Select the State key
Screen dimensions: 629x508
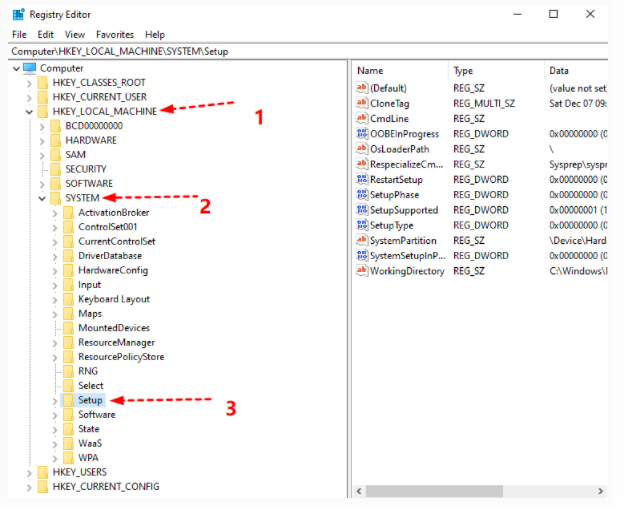pyautogui.click(x=89, y=429)
